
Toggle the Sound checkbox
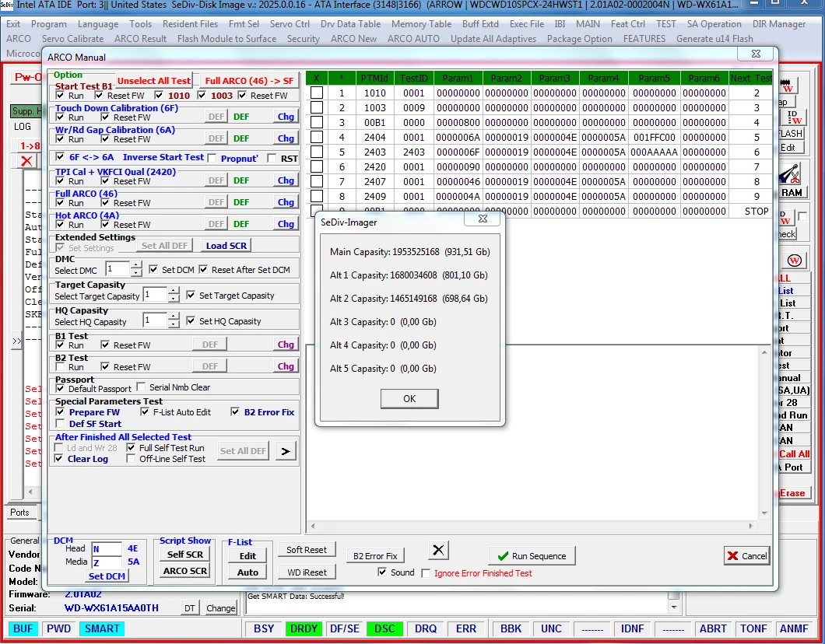(x=382, y=572)
